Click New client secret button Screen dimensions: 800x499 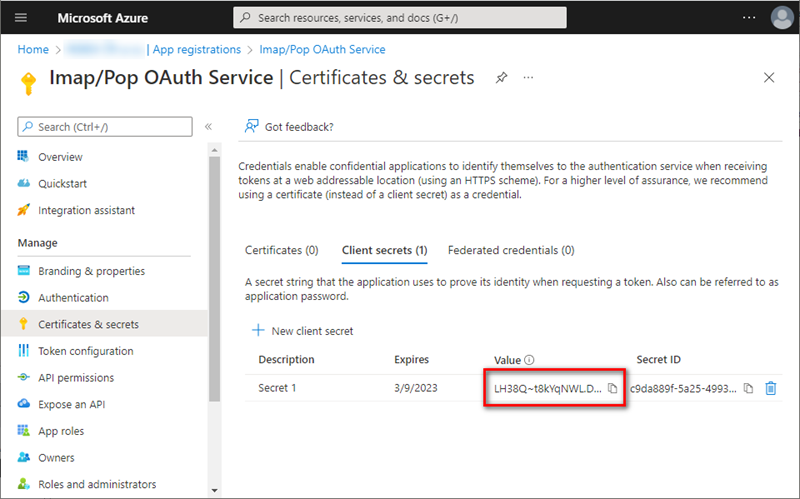(302, 331)
